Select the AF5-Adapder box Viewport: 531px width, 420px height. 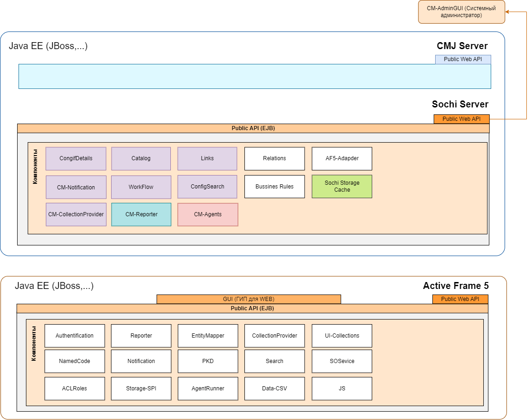(342, 158)
